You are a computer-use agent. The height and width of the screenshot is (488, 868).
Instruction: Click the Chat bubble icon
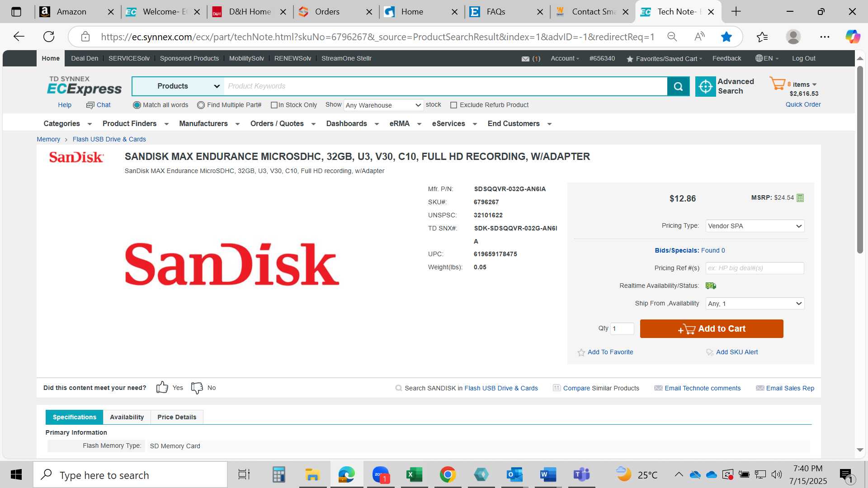[90, 105]
